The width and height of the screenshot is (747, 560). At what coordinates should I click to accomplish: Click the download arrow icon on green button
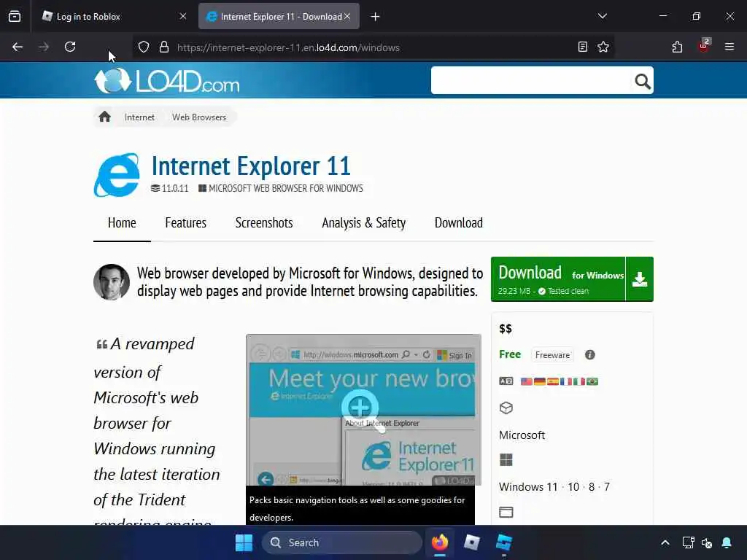pos(639,279)
